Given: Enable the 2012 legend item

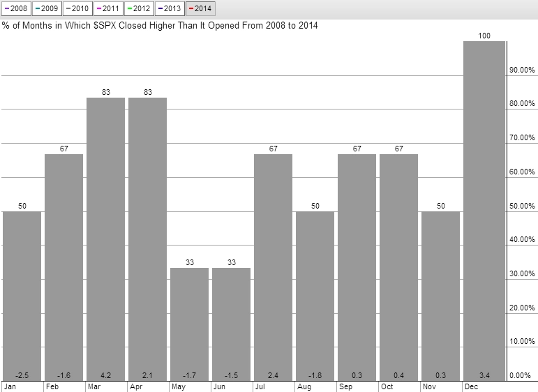Looking at the screenshot, I should [x=139, y=9].
